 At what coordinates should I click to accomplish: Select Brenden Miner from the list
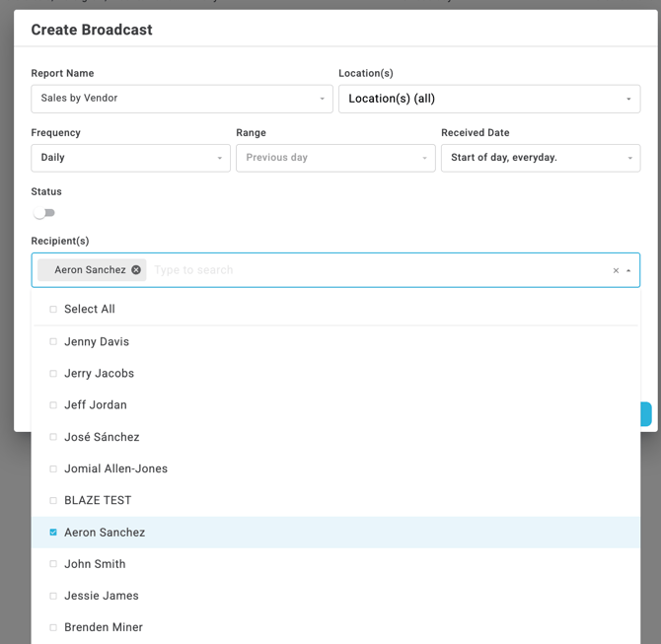(103, 627)
